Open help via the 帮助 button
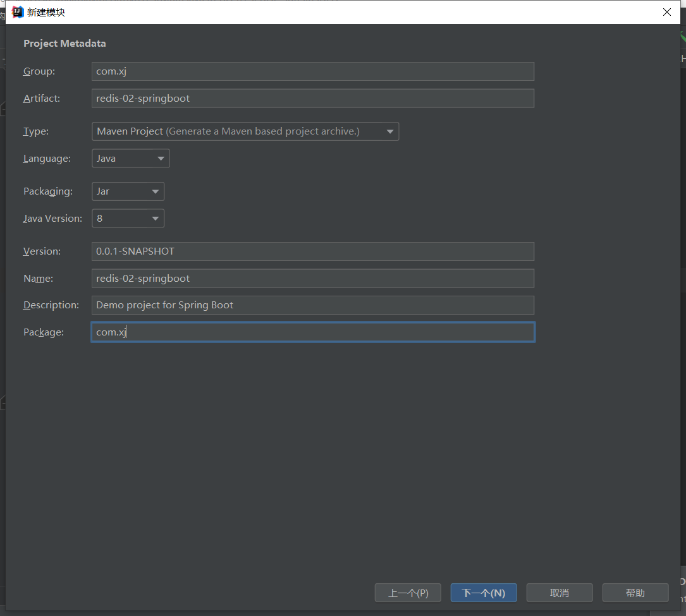The width and height of the screenshot is (686, 616). point(635,593)
